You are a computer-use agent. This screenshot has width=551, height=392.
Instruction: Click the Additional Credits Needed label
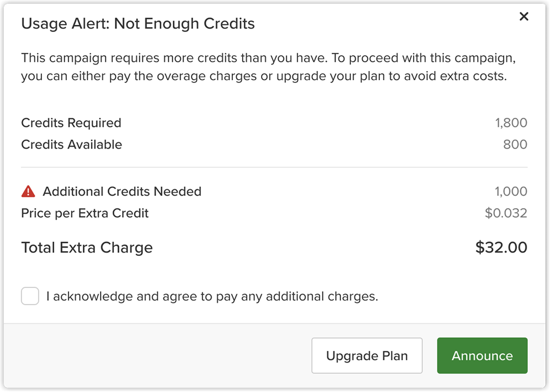[122, 191]
